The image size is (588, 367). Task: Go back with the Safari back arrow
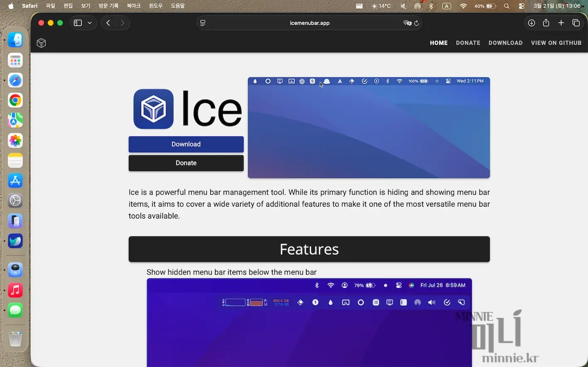coord(108,23)
